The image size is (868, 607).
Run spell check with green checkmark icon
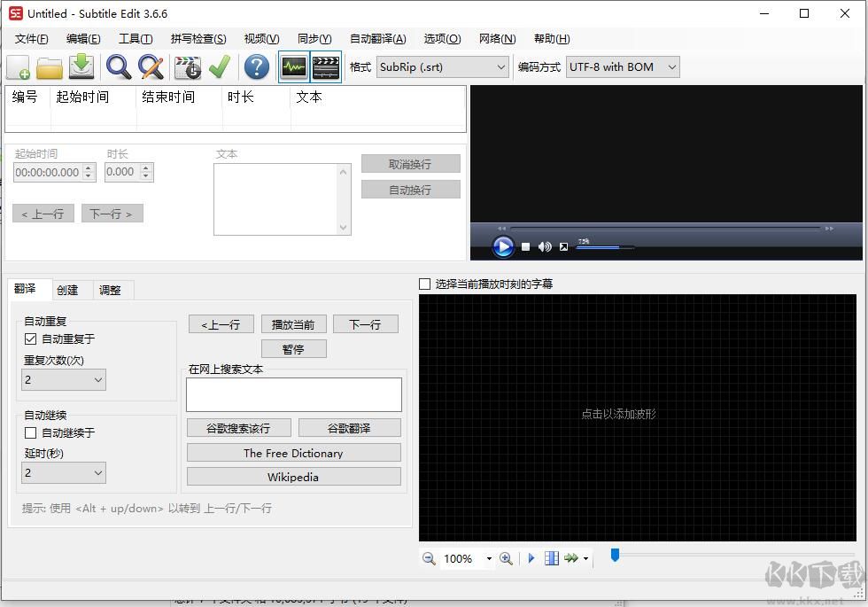tap(220, 66)
